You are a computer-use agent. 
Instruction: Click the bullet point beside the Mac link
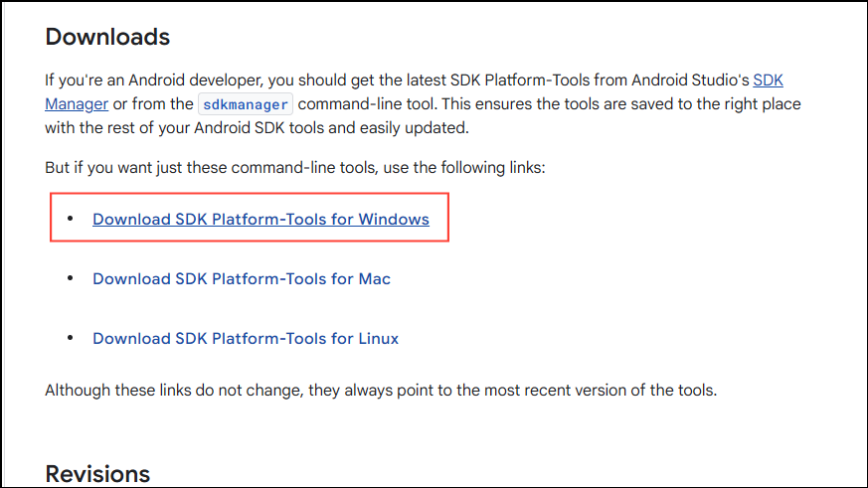70,278
